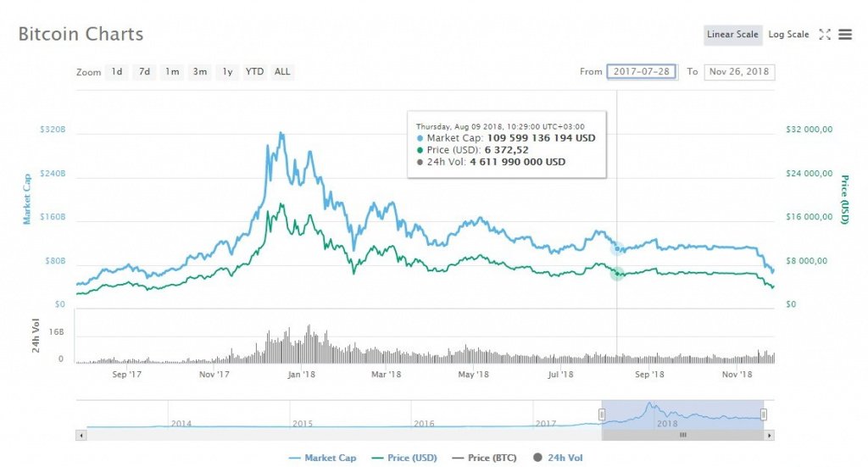
Task: Click the scrollbar left arrow
Action: [81, 435]
